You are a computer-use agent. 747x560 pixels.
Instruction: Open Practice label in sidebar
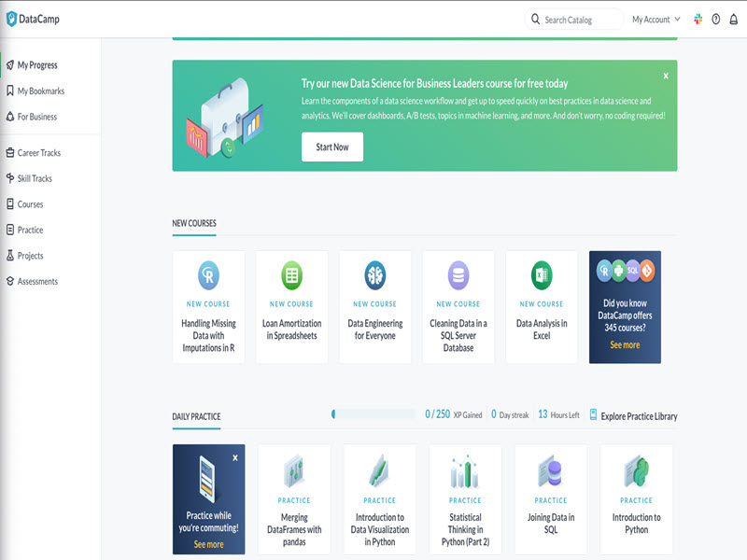tap(30, 230)
